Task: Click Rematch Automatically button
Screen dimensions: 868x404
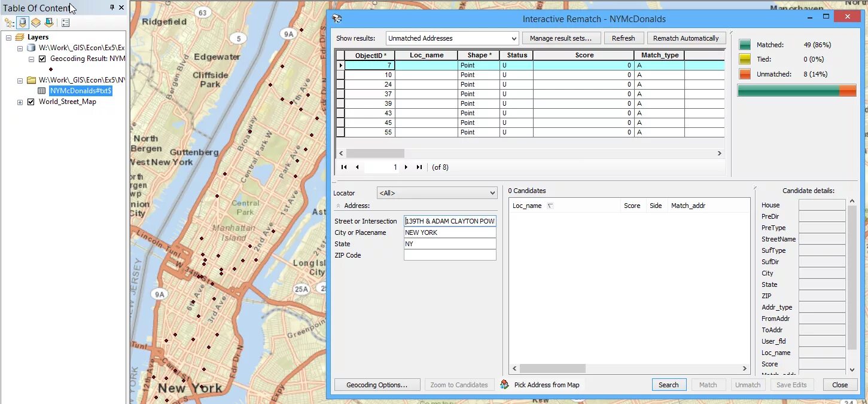Action: (x=686, y=38)
